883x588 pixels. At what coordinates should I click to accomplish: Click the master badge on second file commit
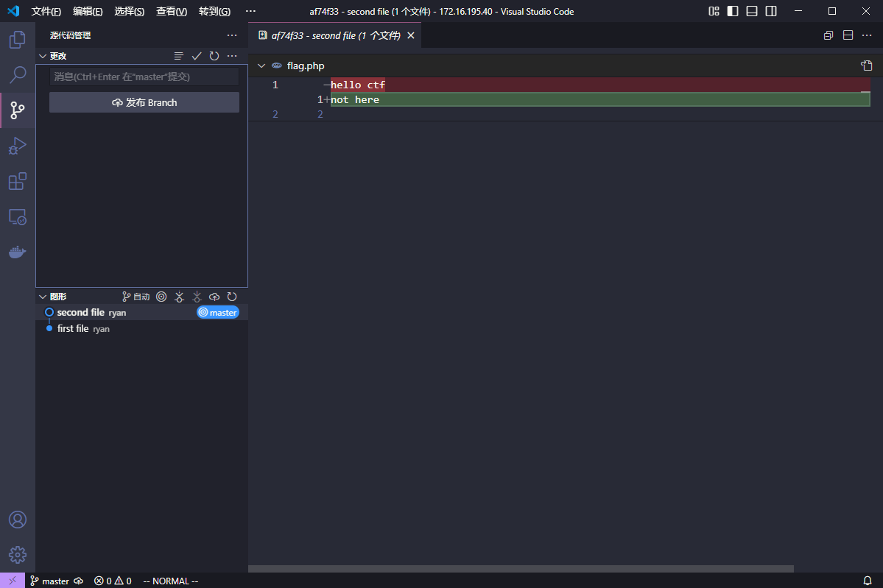coord(218,312)
